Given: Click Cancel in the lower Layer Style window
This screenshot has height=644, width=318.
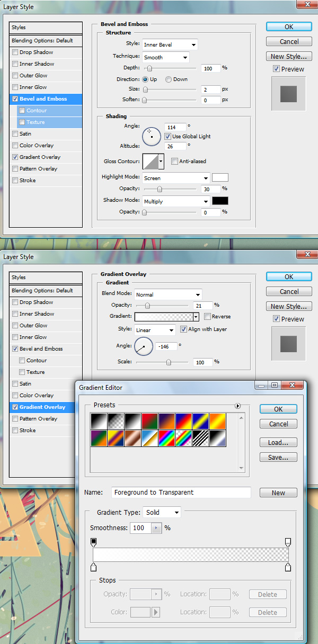Looking at the screenshot, I should click(x=288, y=291).
